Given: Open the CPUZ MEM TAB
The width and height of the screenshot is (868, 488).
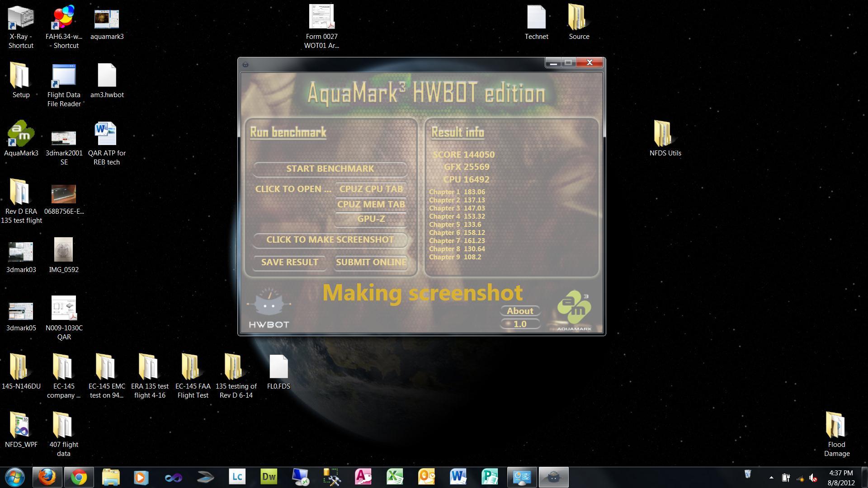Looking at the screenshot, I should coord(371,204).
